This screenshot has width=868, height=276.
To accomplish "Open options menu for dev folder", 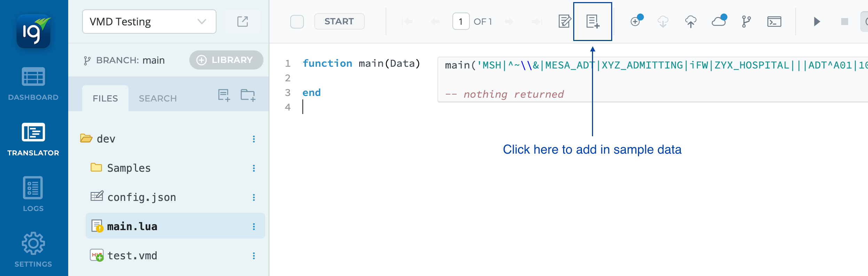I will [x=254, y=139].
